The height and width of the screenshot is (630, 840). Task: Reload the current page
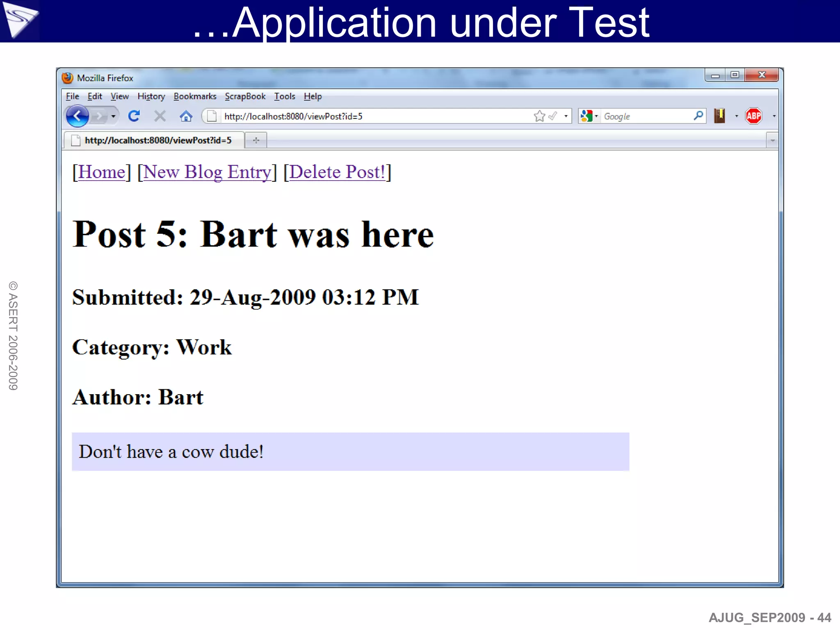(134, 116)
